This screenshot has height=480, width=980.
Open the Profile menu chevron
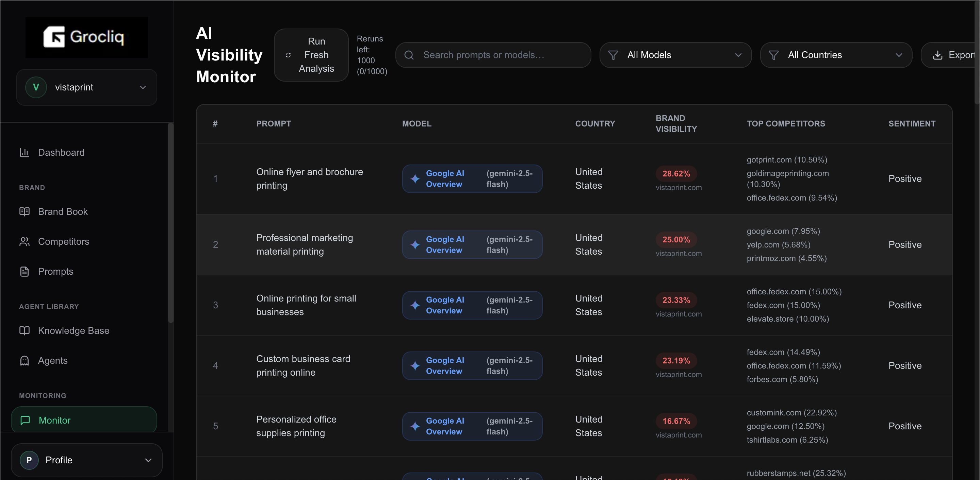[148, 460]
